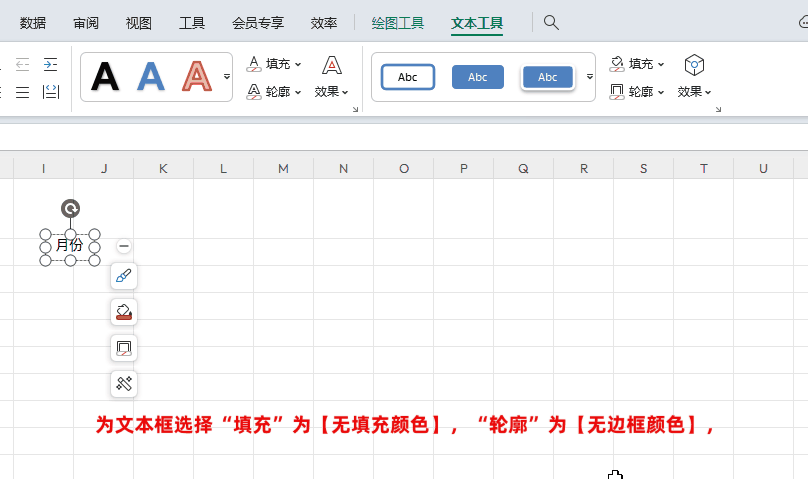Click the floating magic wand icon
Screen dimensions: 808x479
tap(124, 384)
